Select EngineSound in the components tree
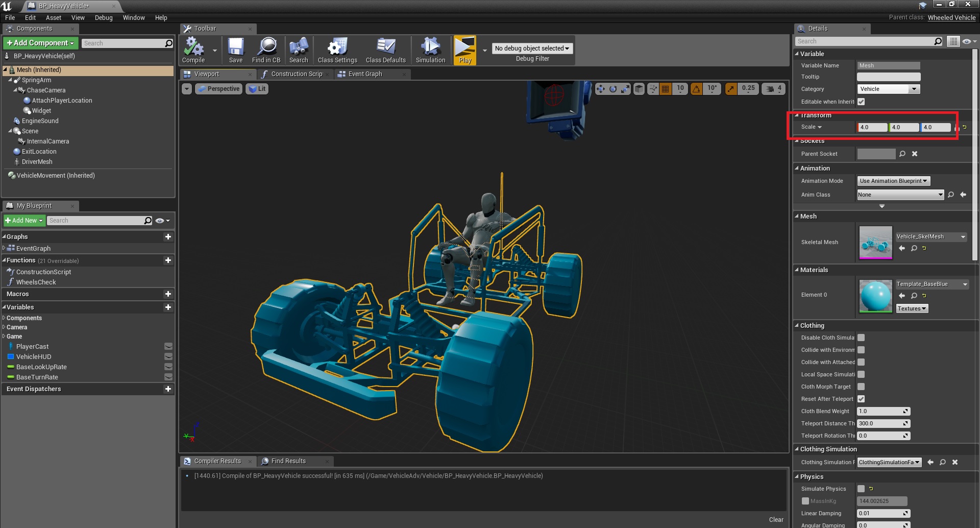The height and width of the screenshot is (528, 980). 40,121
